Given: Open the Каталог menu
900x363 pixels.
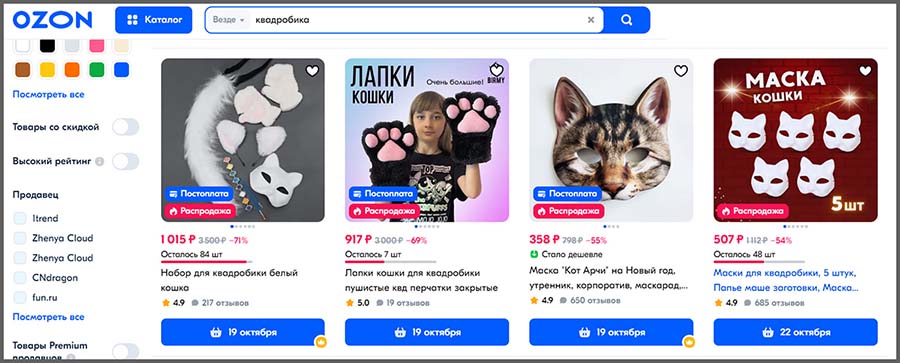Looking at the screenshot, I should coord(153,20).
